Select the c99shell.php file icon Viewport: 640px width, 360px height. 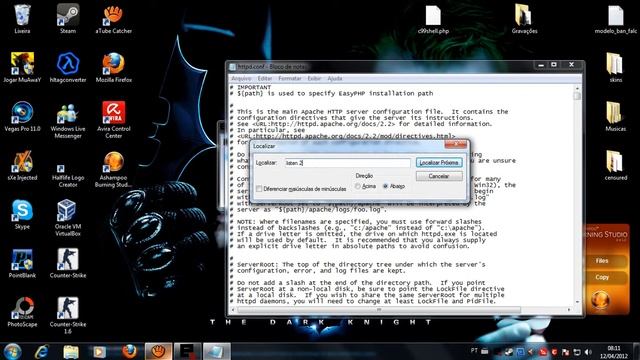(x=433, y=19)
